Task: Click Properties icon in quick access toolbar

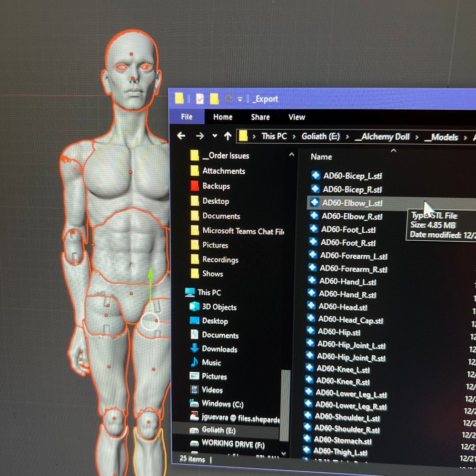Action: [200, 99]
